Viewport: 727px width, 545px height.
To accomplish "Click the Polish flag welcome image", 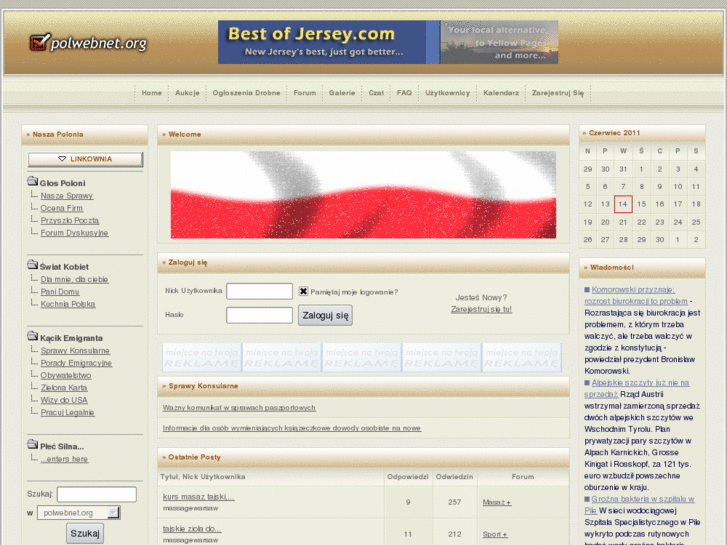I will [x=363, y=195].
